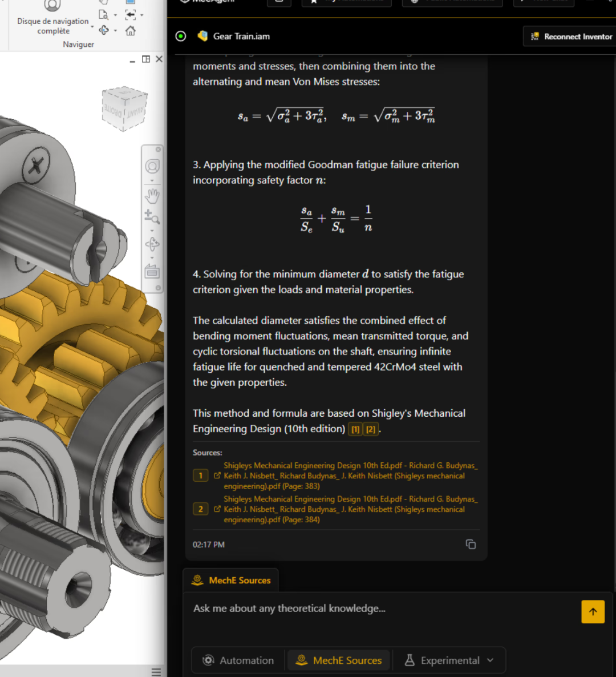The width and height of the screenshot is (616, 677).
Task: Click the Von Mises stress formula
Action: (x=337, y=115)
